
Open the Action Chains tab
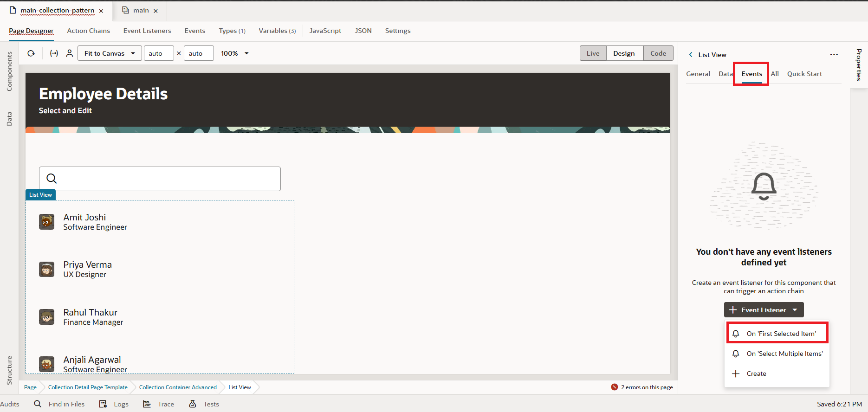88,31
